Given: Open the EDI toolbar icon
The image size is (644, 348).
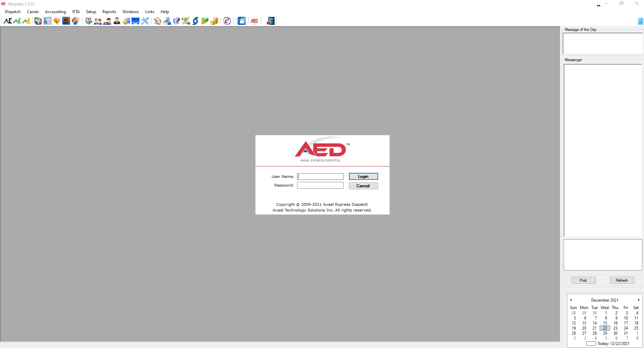Looking at the screenshot, I should coord(66,21).
